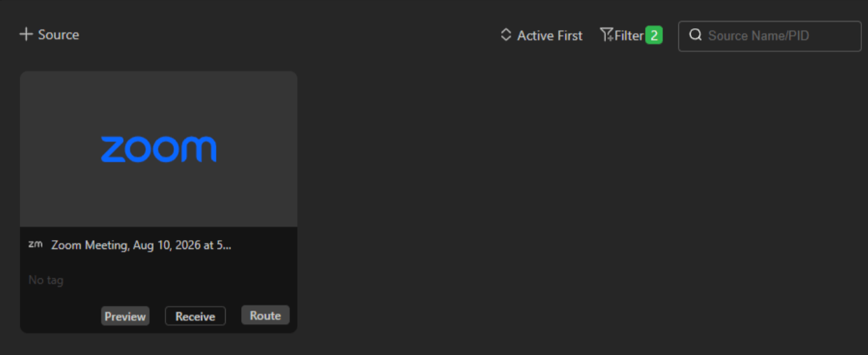Select the Zoom source card's dark info panel
Viewport: 868px width, 355px height.
[x=159, y=280]
